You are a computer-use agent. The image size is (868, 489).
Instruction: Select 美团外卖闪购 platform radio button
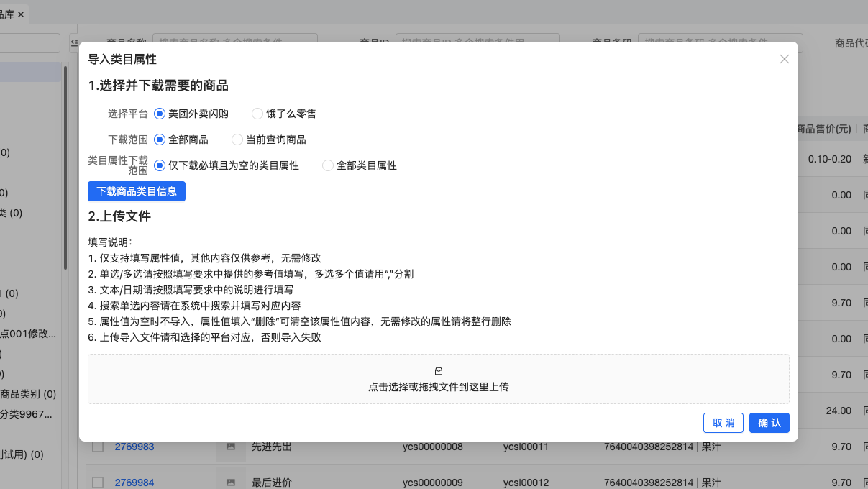pyautogui.click(x=160, y=114)
